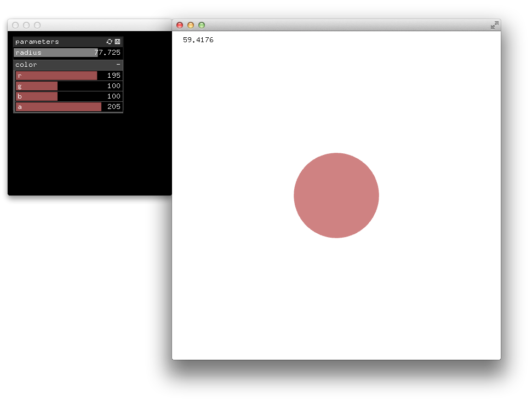Collapse the color group with the minus toggle
Image resolution: width=532 pixels, height=403 pixels.
coord(117,64)
